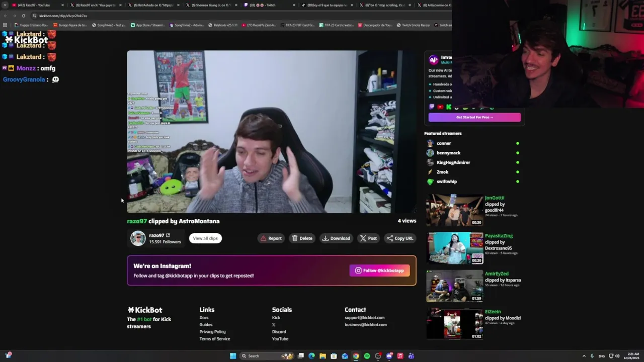This screenshot has height=362, width=644.
Task: Open the Discord socials link
Action: point(279,332)
